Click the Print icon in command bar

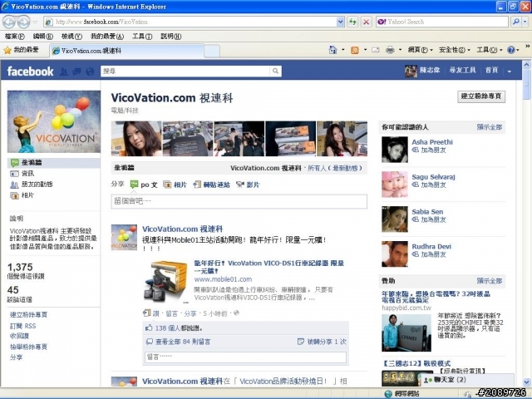click(390, 50)
